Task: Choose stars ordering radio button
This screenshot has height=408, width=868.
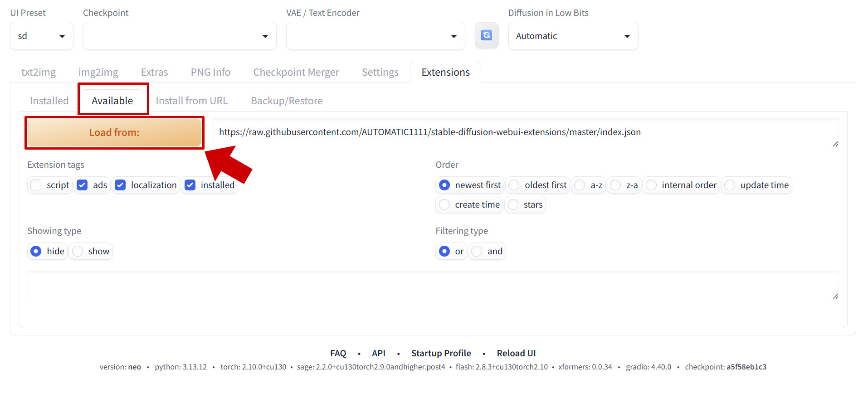Action: point(513,205)
